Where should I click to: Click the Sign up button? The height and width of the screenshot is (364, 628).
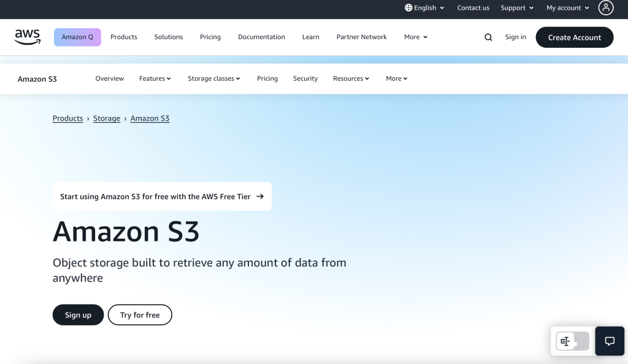point(78,315)
